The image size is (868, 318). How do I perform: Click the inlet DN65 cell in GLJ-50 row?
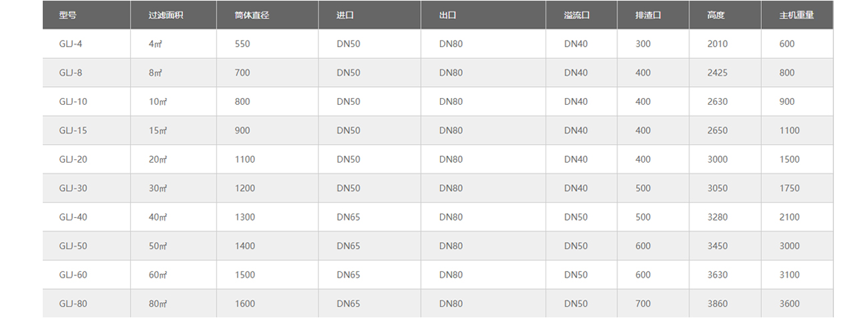pyautogui.click(x=348, y=246)
